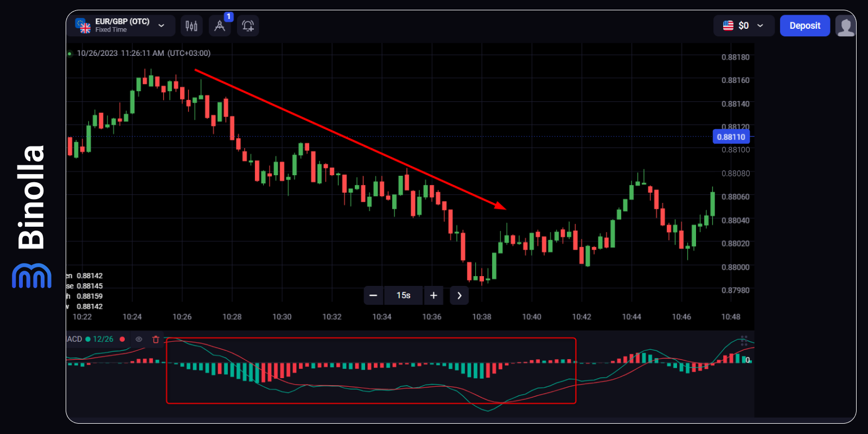Screen dimensions: 868x434
Task: Click the Deposit button
Action: click(x=805, y=25)
